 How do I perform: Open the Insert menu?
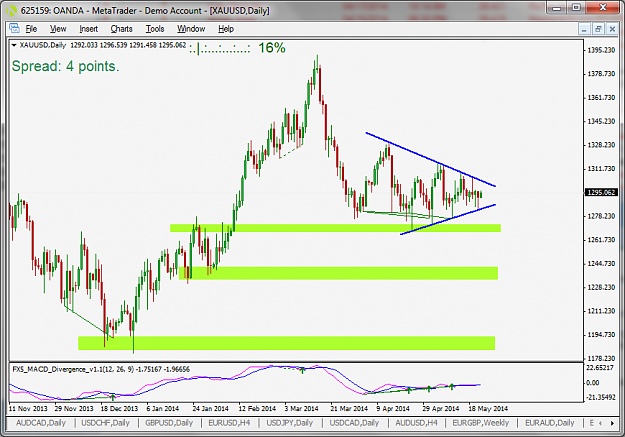88,29
